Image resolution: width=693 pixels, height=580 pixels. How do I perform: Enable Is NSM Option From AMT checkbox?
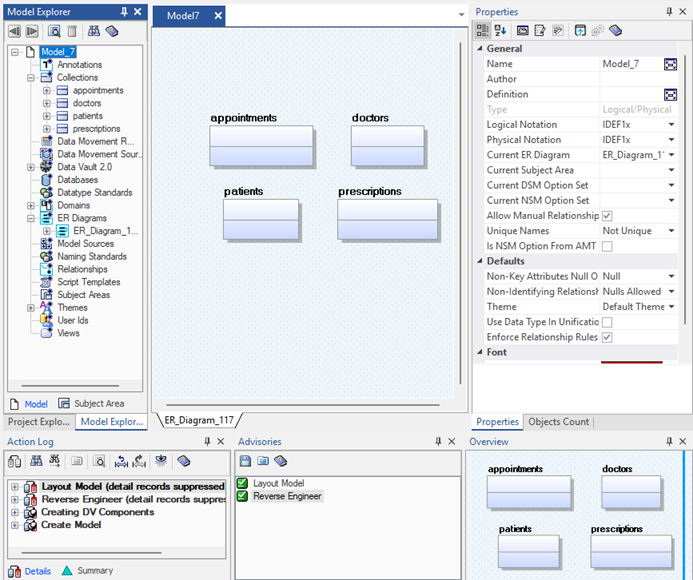(607, 246)
